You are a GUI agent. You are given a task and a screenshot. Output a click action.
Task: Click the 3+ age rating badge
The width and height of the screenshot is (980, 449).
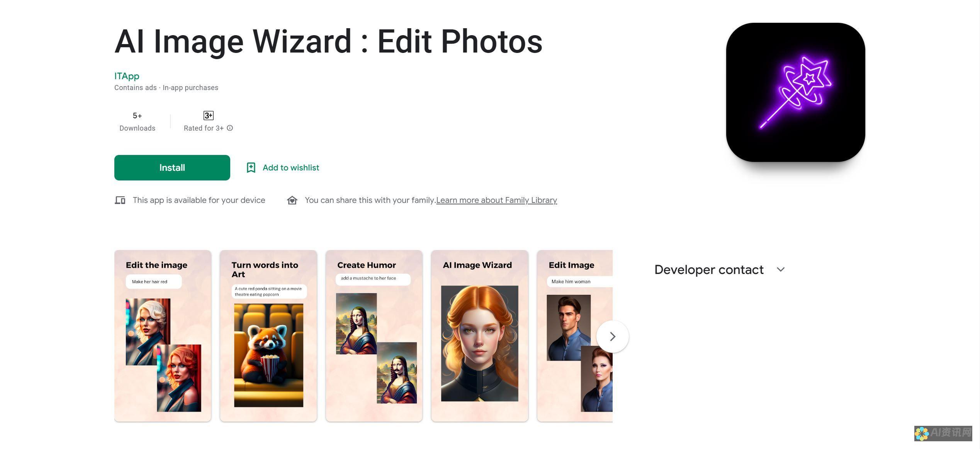208,114
